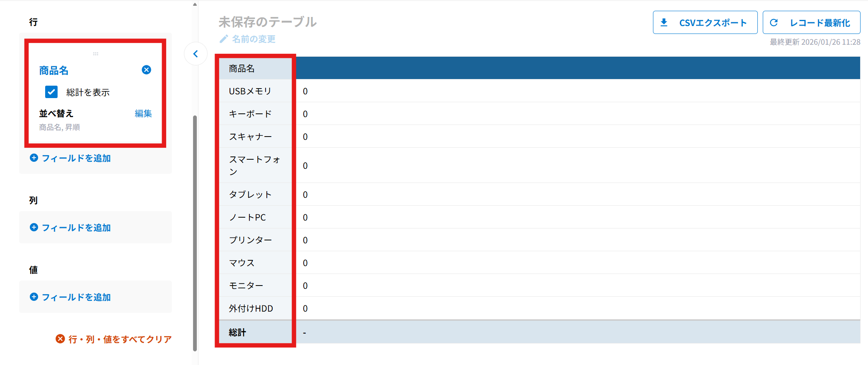Click the plus icon in the 行 section
868x365 pixels.
pos(34,158)
